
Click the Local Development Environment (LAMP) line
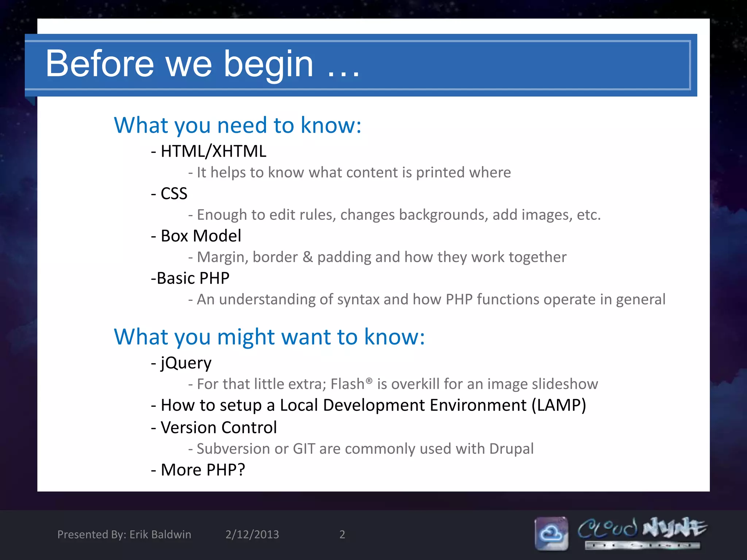click(368, 405)
